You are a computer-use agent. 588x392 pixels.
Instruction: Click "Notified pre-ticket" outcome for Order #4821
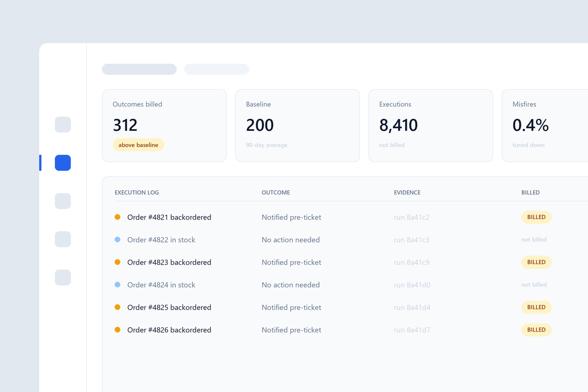[292, 217]
